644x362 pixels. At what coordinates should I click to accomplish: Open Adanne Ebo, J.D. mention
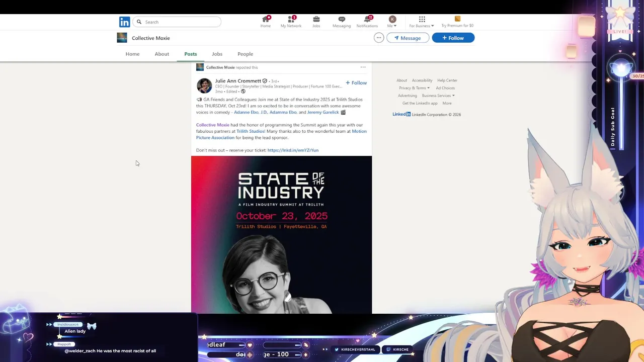click(251, 112)
